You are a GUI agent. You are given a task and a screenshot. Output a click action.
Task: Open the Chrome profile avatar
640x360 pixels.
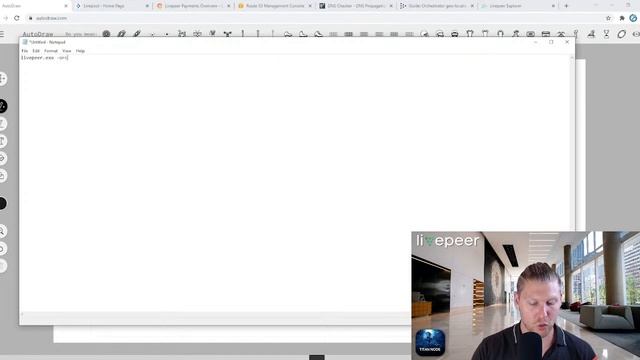pos(633,18)
